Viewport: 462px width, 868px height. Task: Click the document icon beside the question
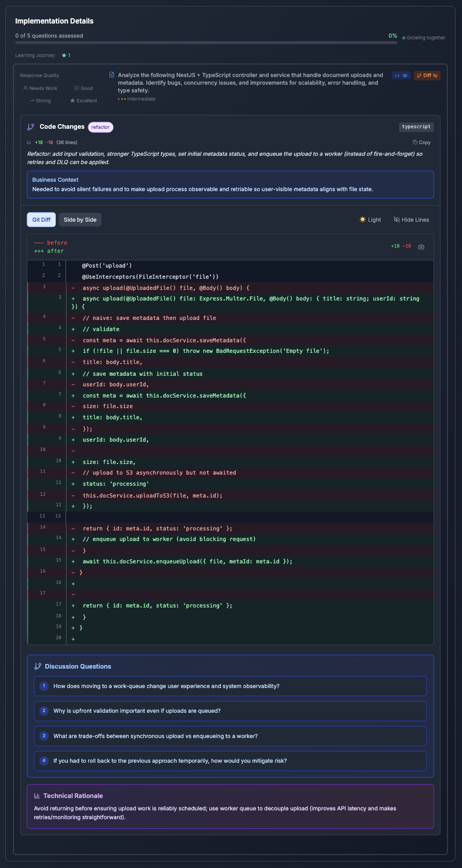(112, 75)
